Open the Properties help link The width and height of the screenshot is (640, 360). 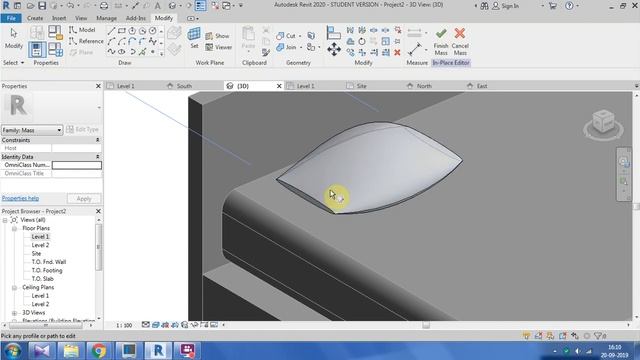coord(20,198)
